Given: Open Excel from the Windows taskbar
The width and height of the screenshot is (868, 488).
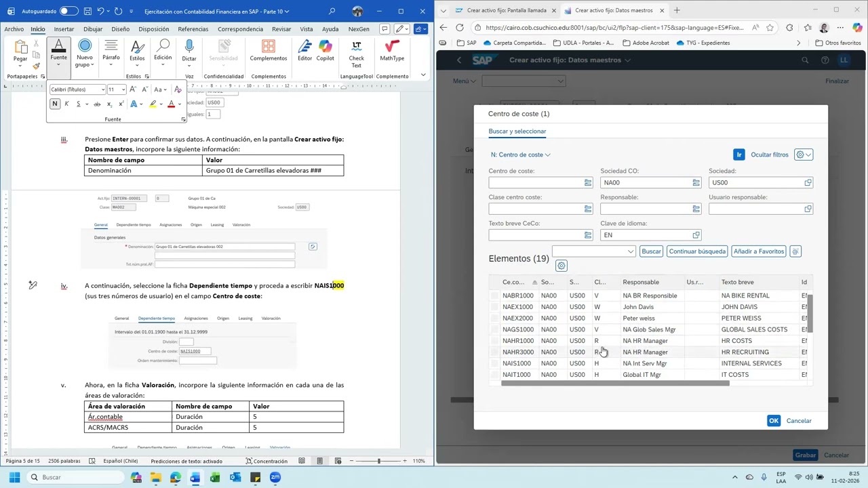Looking at the screenshot, I should [x=215, y=477].
